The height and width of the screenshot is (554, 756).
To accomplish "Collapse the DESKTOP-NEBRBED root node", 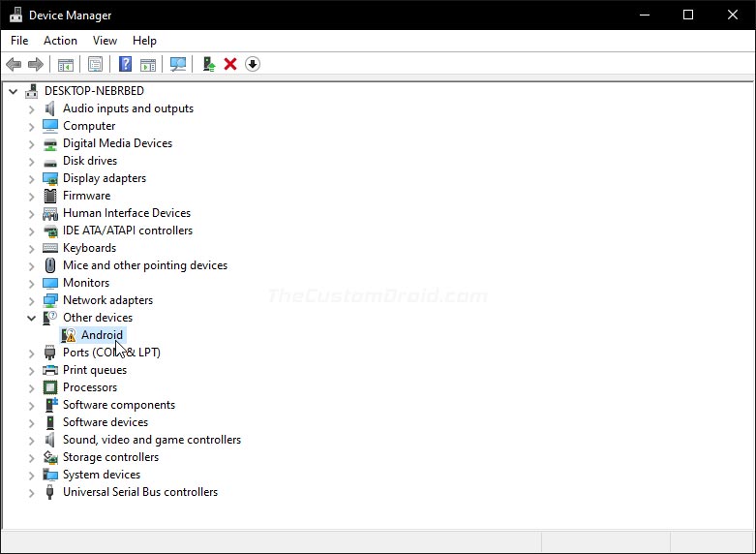I will point(13,91).
